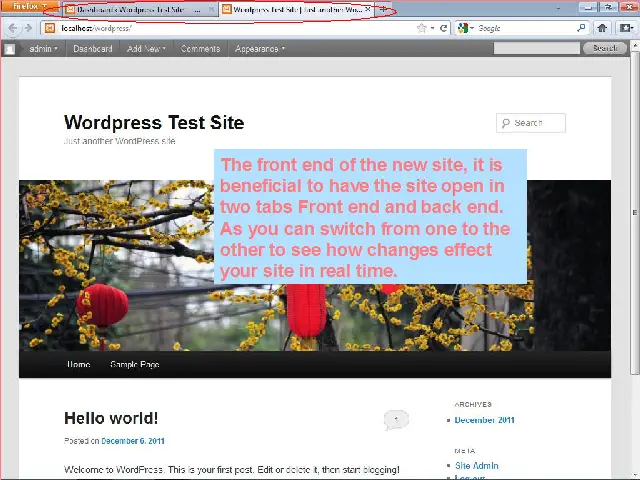Click the browser forward arrow
This screenshot has width=640, height=480.
[x=28, y=28]
